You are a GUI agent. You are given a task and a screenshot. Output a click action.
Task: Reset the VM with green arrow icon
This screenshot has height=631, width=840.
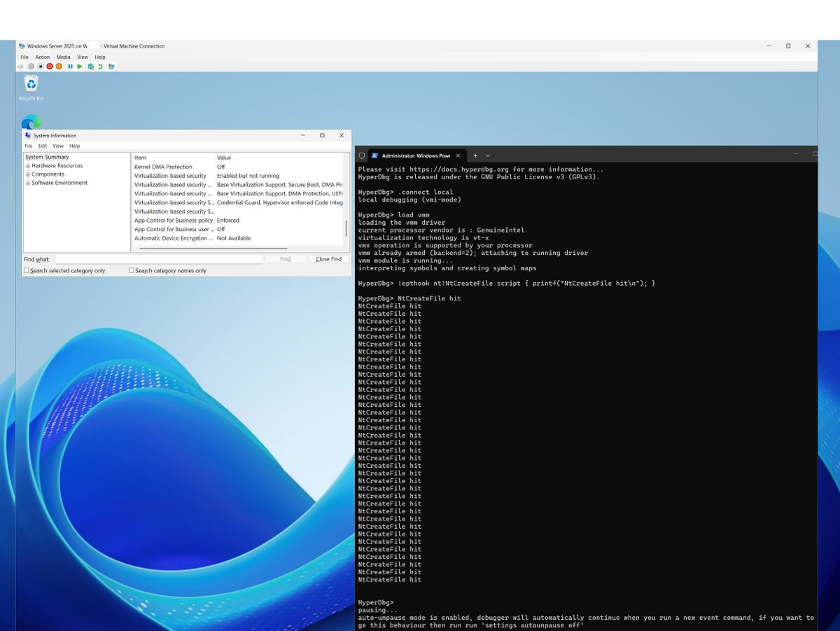[80, 67]
